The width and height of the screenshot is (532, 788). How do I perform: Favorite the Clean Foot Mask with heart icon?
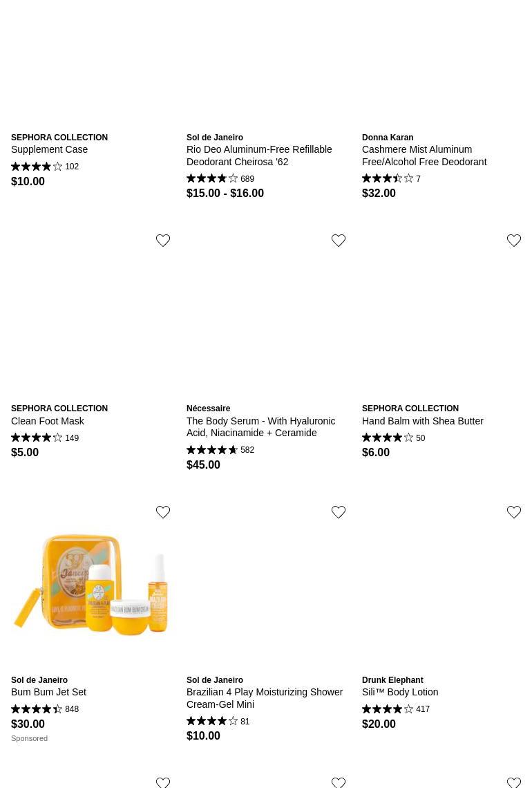163,241
